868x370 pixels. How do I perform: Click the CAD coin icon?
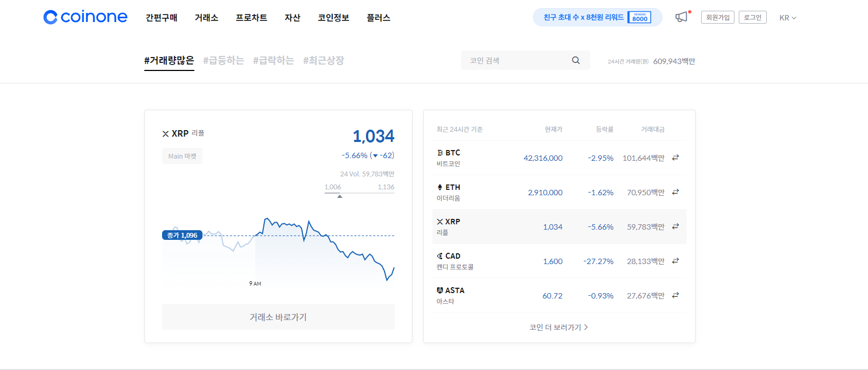tap(440, 256)
